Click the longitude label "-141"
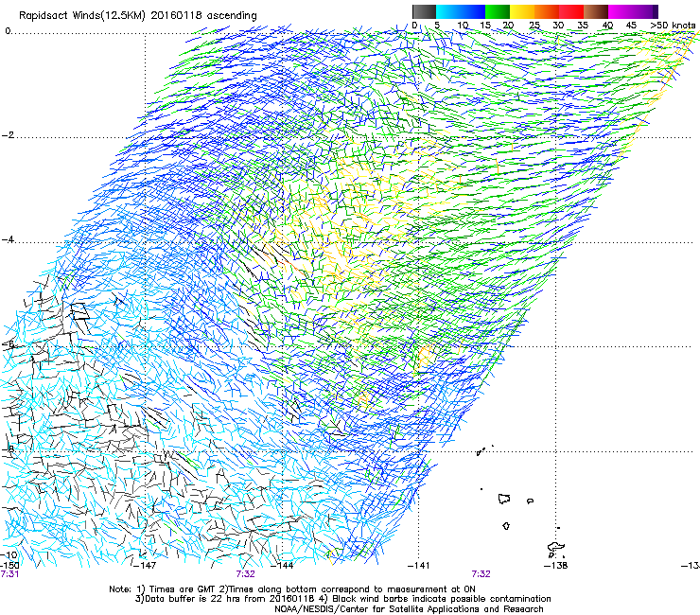 coord(419,566)
